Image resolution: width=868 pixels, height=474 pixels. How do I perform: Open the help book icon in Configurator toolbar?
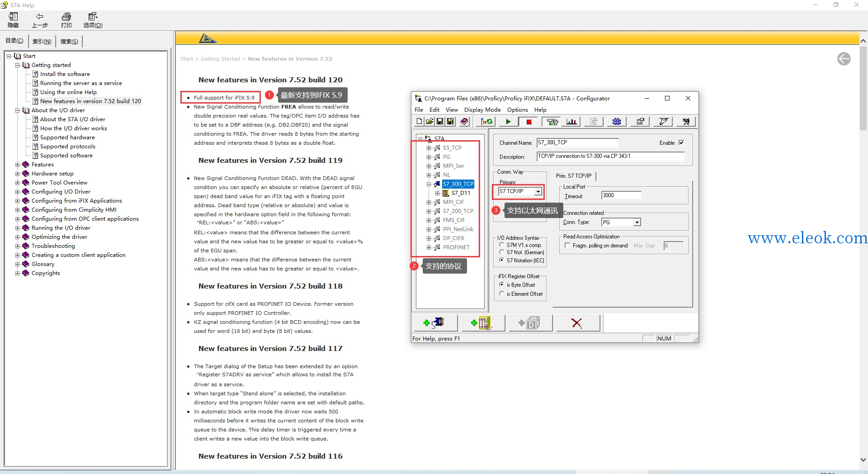(464, 121)
